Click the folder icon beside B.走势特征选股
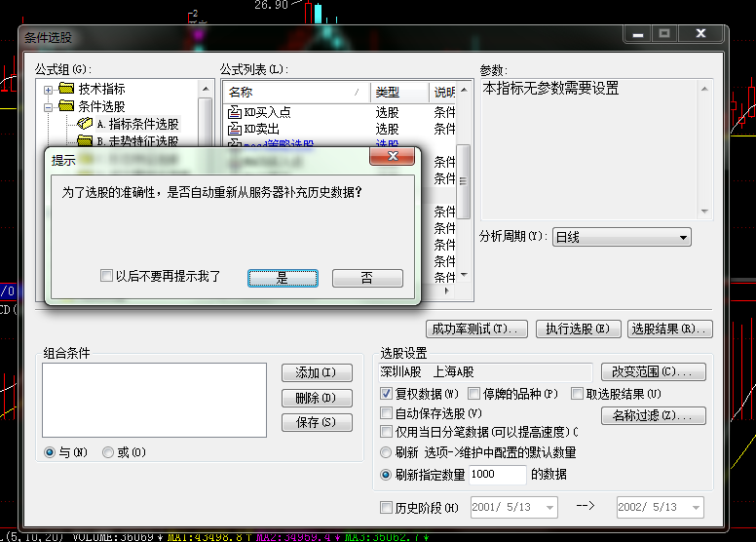 coord(85,140)
